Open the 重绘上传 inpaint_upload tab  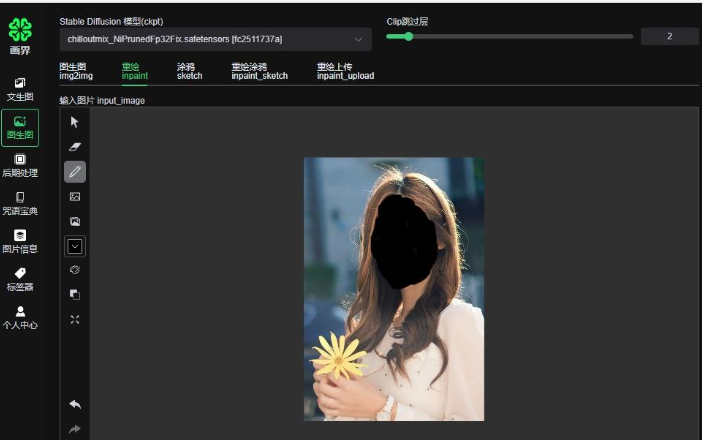click(x=345, y=71)
